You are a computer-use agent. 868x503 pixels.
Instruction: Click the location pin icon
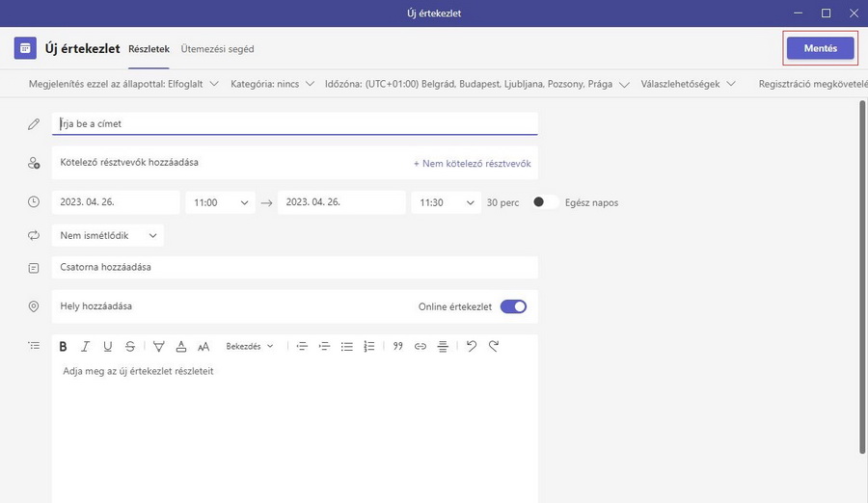click(34, 306)
